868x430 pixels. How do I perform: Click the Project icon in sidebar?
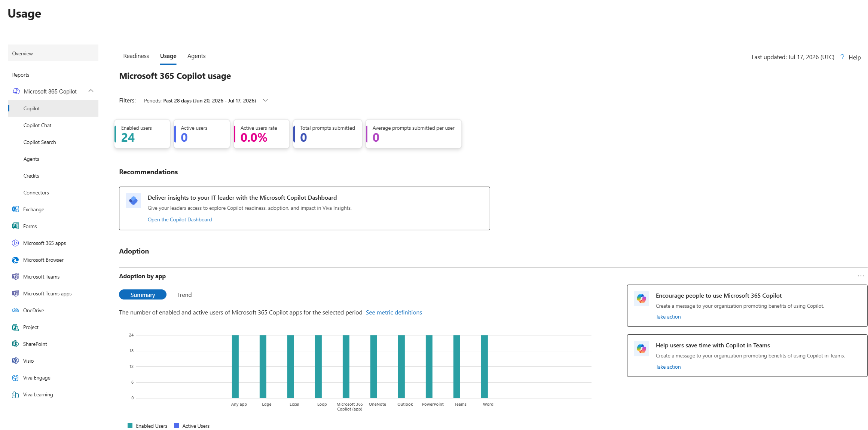tap(15, 327)
